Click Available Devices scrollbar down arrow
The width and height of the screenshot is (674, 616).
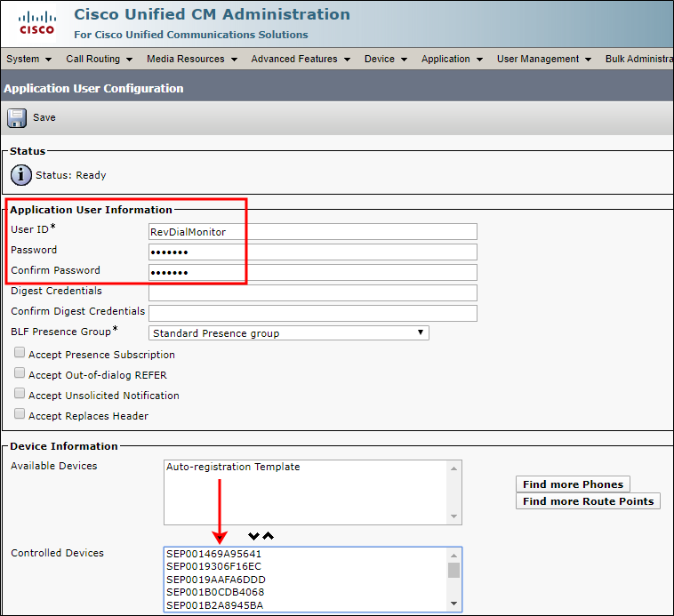(453, 516)
